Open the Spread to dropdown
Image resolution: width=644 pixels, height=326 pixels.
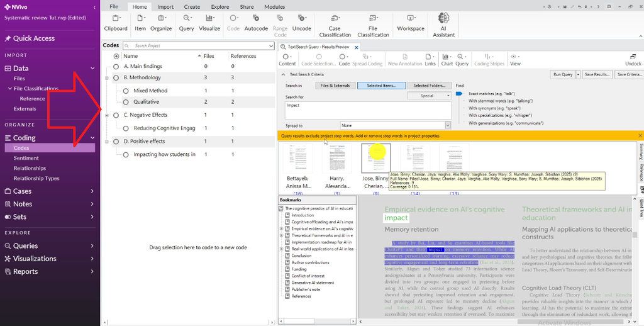[x=448, y=125]
